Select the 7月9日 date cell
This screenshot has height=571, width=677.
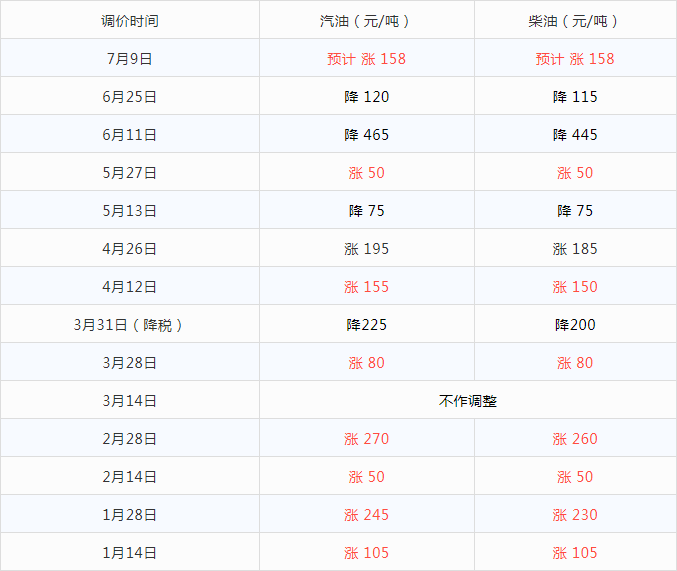[x=130, y=59]
